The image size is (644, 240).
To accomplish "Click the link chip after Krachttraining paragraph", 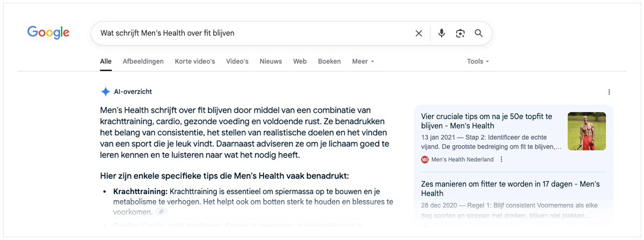I will (161, 212).
